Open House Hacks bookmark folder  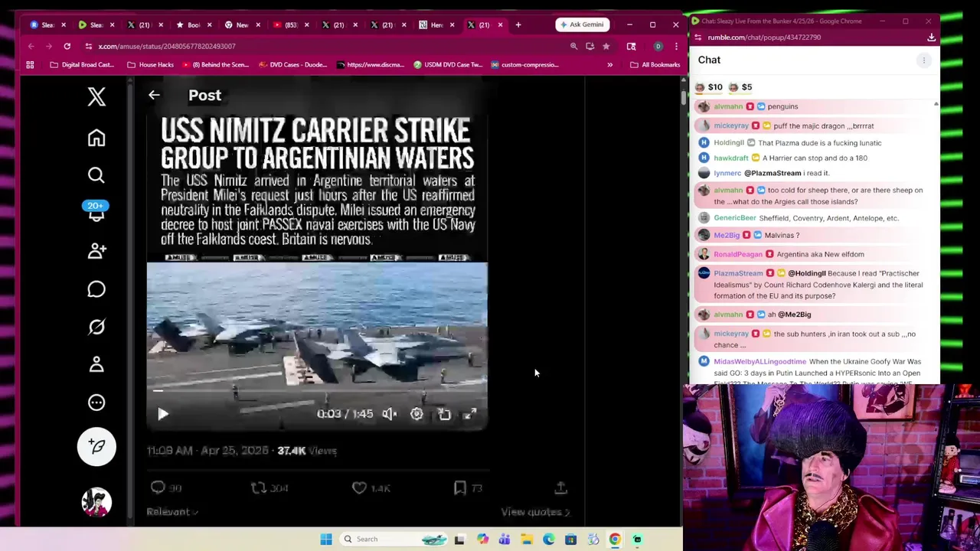click(x=150, y=65)
